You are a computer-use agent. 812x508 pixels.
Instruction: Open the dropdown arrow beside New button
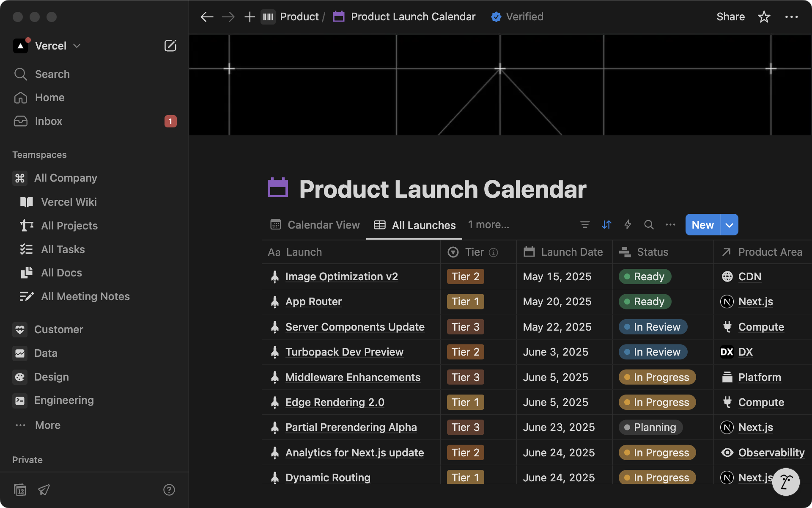[x=729, y=225]
